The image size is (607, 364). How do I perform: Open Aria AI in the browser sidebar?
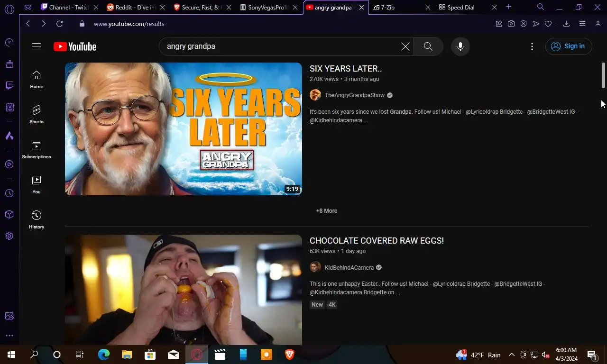coord(9,136)
